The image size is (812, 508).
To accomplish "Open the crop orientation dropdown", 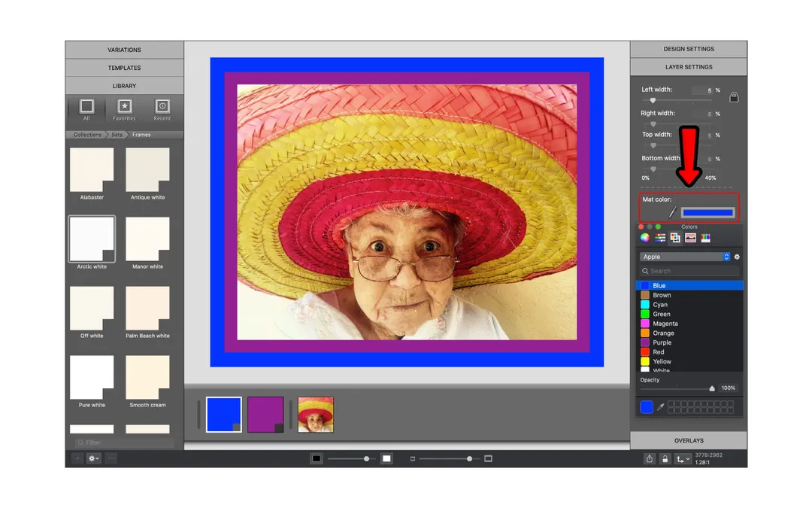I will click(x=683, y=459).
